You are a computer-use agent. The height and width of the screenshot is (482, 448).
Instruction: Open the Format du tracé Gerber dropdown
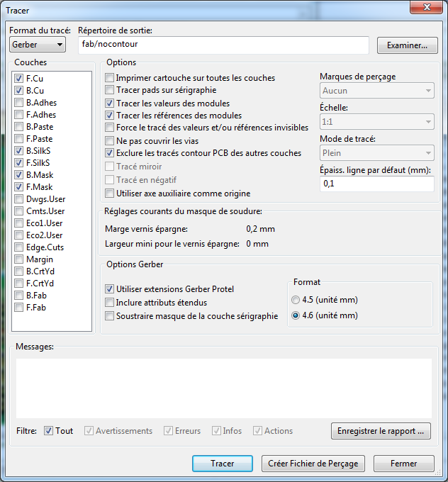click(38, 45)
